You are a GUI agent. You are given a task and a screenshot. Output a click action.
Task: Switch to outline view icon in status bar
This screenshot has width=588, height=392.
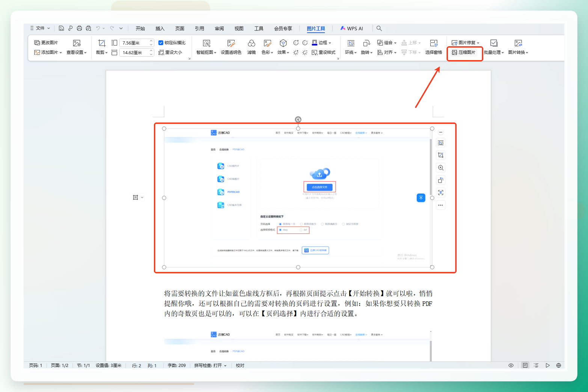tap(536, 365)
